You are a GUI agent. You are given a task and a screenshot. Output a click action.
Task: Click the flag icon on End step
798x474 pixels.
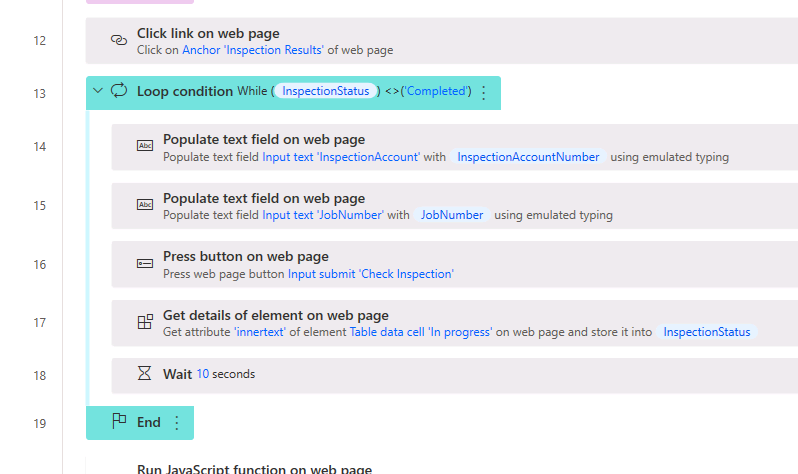point(119,422)
